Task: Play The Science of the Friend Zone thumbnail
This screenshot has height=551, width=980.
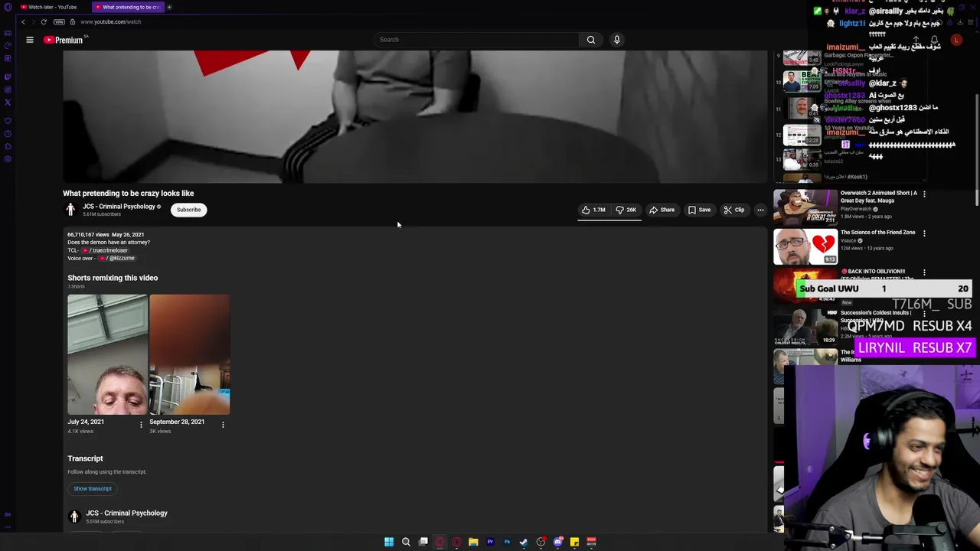Action: 805,247
